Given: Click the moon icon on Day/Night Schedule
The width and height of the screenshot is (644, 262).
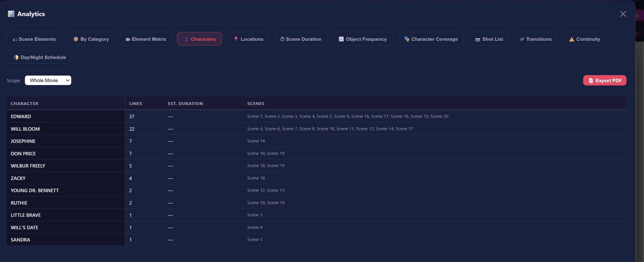Looking at the screenshot, I should 16,57.
